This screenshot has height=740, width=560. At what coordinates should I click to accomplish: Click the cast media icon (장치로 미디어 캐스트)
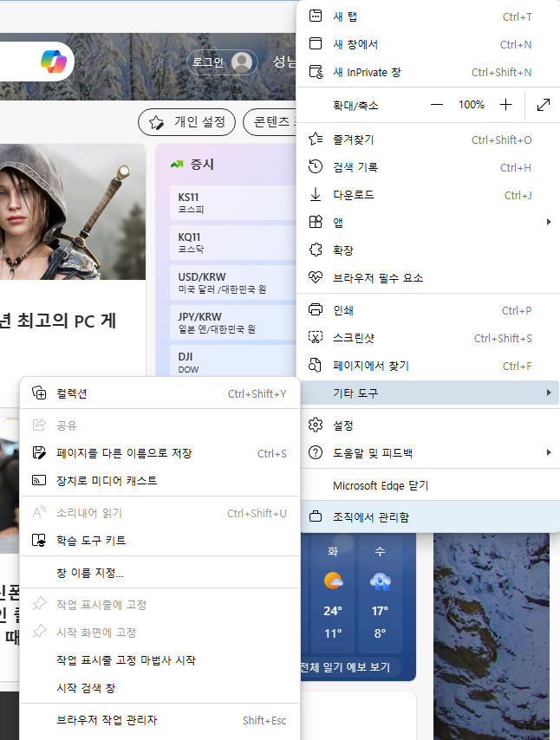39,480
